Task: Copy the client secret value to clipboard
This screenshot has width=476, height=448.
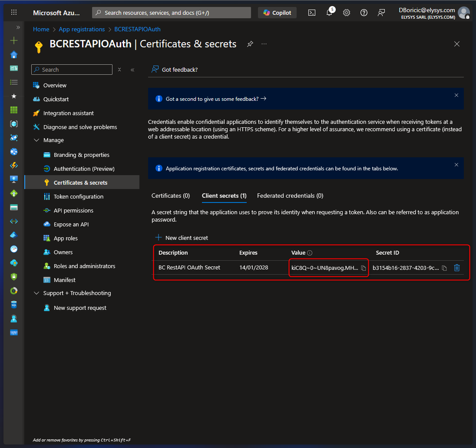Action: [x=364, y=268]
